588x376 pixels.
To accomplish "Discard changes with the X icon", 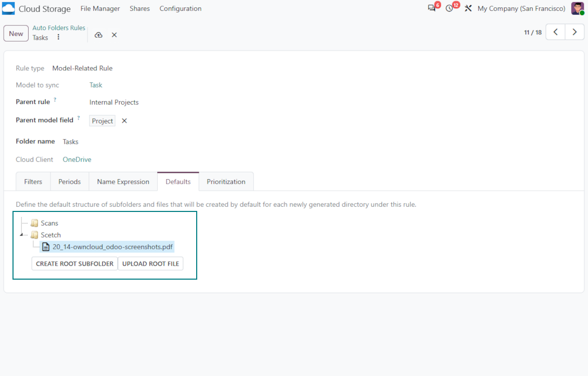I will pyautogui.click(x=114, y=35).
